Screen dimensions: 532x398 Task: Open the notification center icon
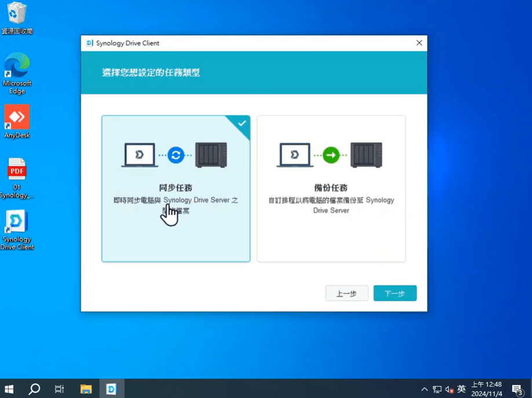point(517,389)
